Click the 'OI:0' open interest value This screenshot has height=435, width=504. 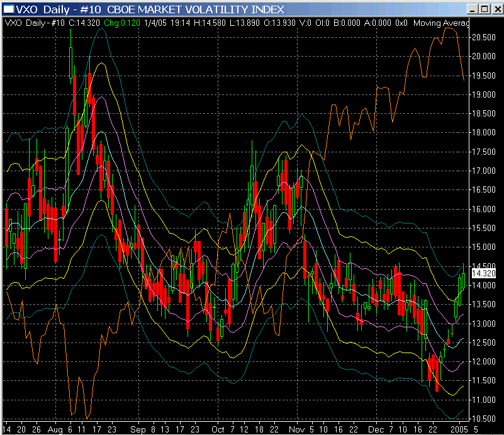tap(322, 23)
